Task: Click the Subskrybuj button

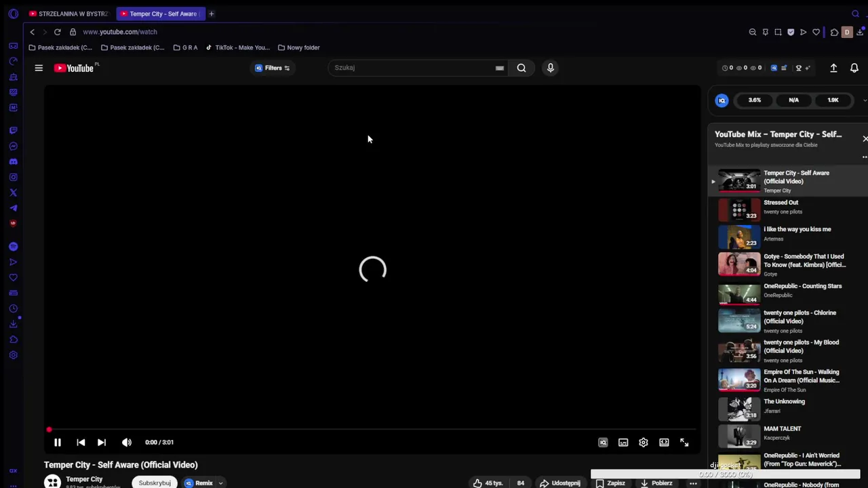Action: (x=155, y=483)
